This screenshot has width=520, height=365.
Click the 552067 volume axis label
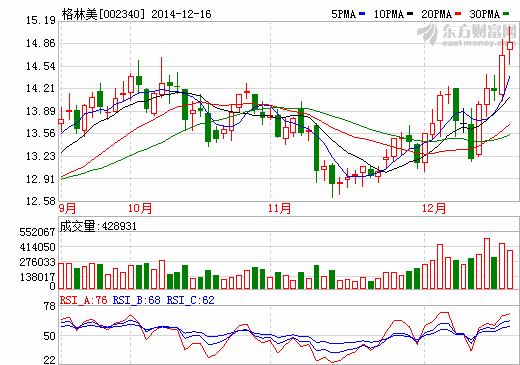click(37, 232)
